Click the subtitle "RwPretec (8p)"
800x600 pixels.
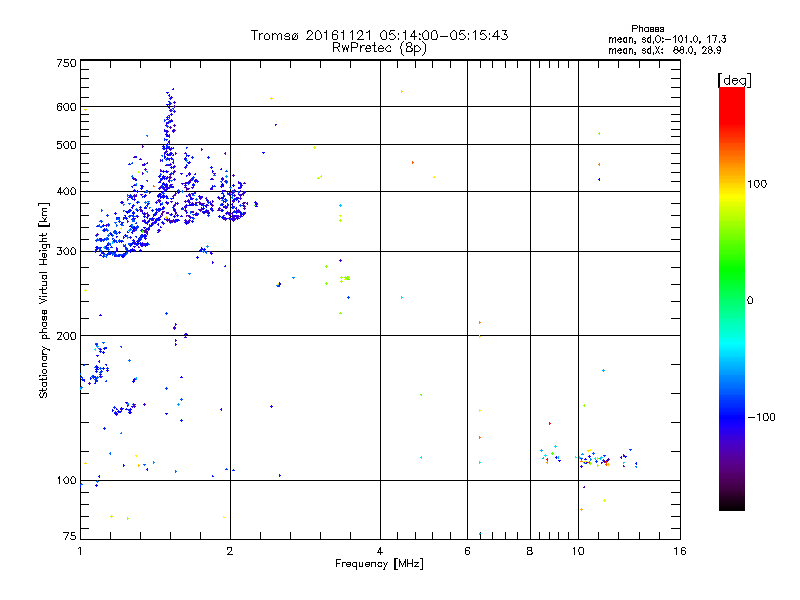click(379, 48)
